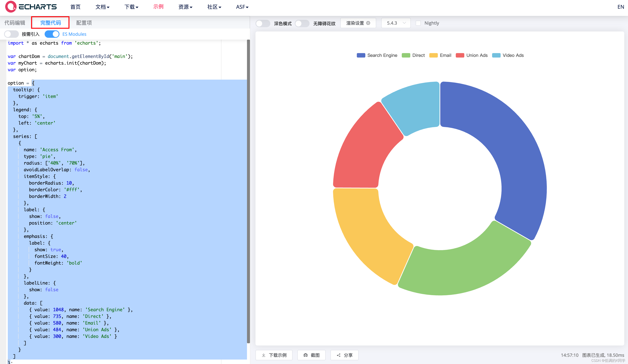Open the 资源 dropdown menu
Viewport: 628px width, 364px height.
coord(185,7)
